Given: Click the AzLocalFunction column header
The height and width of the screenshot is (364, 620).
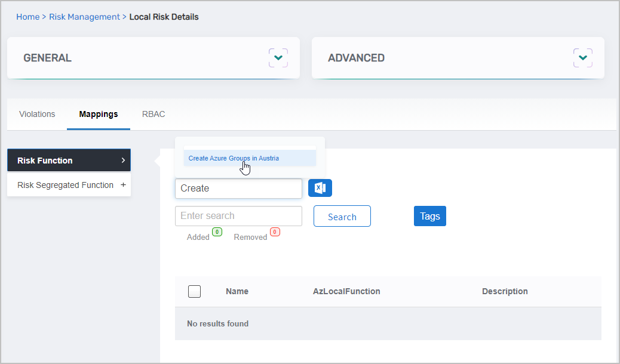Looking at the screenshot, I should pos(346,291).
